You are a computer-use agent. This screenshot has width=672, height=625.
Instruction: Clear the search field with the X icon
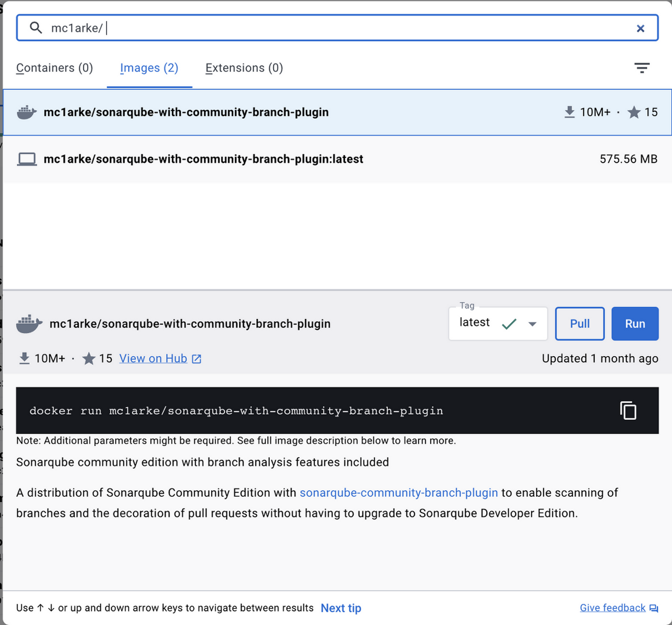(x=640, y=28)
